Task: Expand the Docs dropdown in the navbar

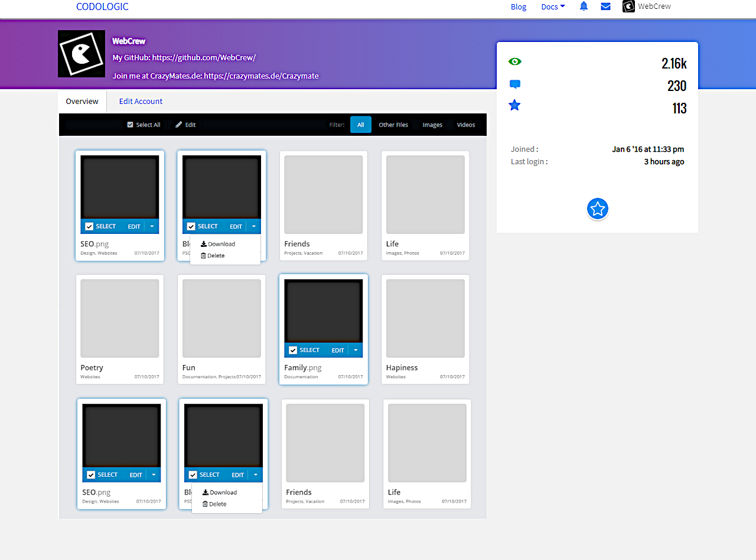Action: click(x=553, y=6)
